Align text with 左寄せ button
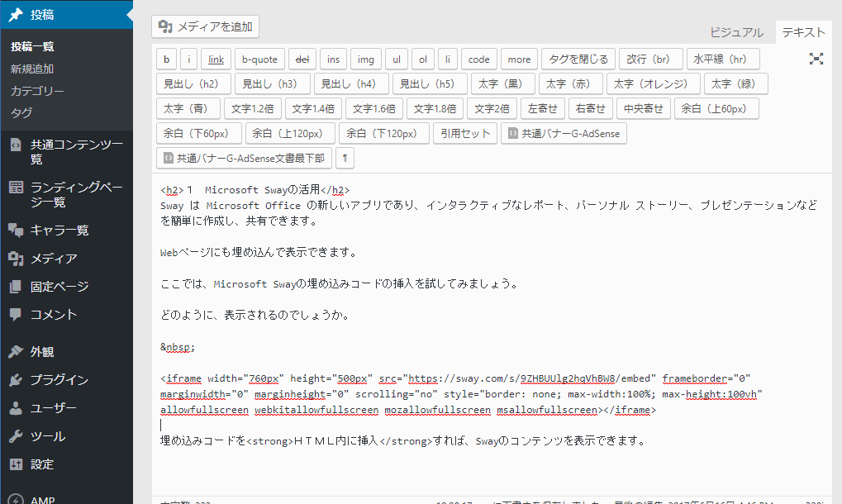The image size is (842, 504). [543, 108]
